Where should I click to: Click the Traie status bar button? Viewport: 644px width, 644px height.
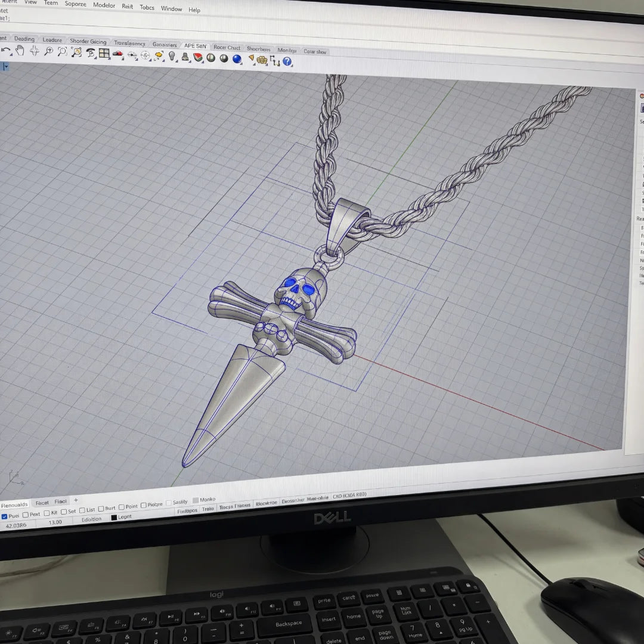pyautogui.click(x=208, y=509)
